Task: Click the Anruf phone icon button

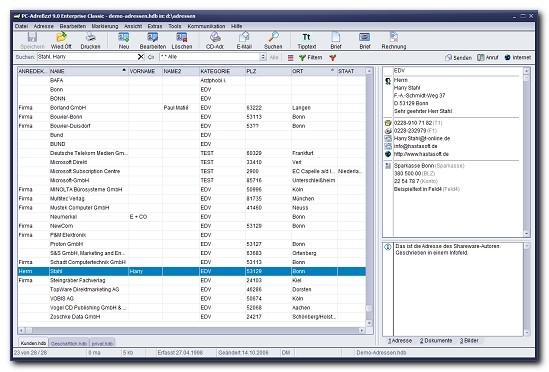Action: (488, 57)
